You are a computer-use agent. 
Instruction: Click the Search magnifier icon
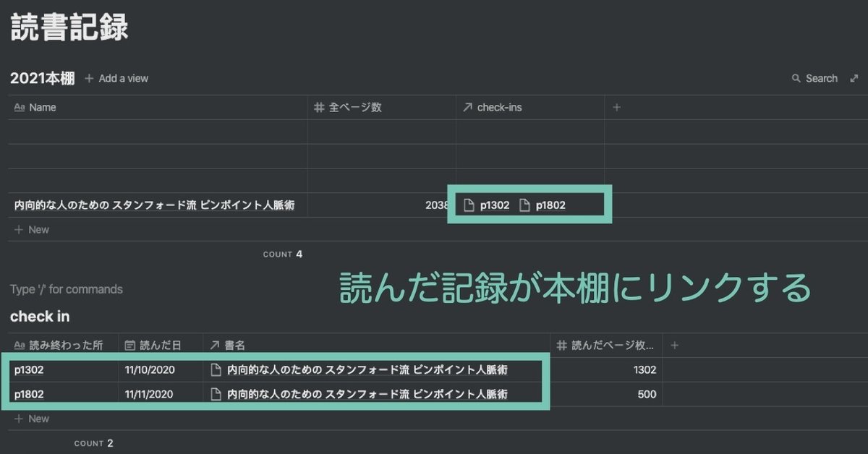click(x=796, y=78)
